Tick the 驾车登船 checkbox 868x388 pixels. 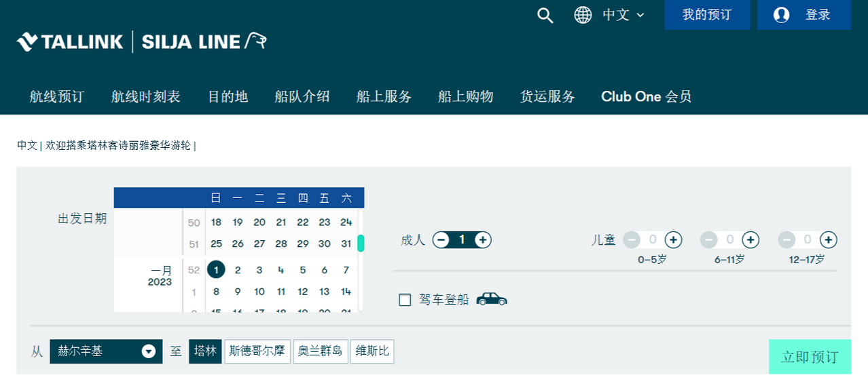click(x=405, y=300)
